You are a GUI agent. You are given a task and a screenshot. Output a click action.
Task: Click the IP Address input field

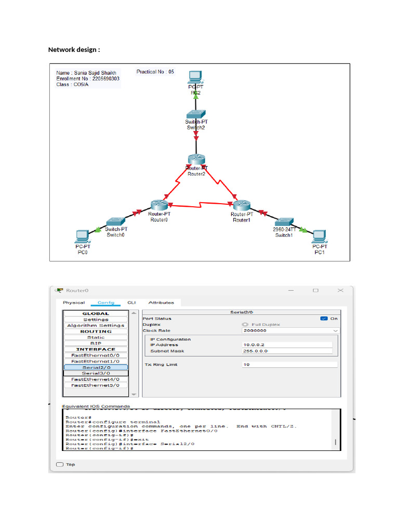pos(287,345)
